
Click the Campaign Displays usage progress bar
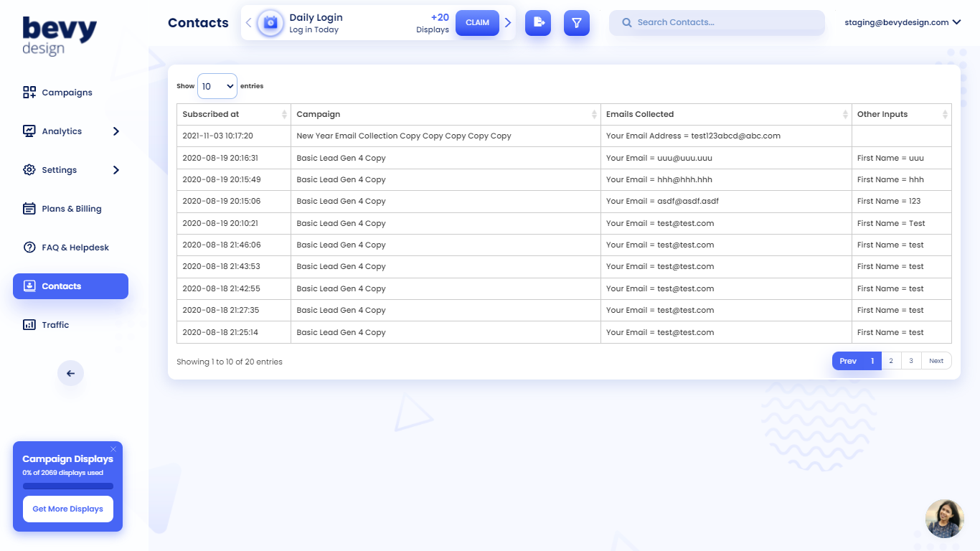click(68, 486)
